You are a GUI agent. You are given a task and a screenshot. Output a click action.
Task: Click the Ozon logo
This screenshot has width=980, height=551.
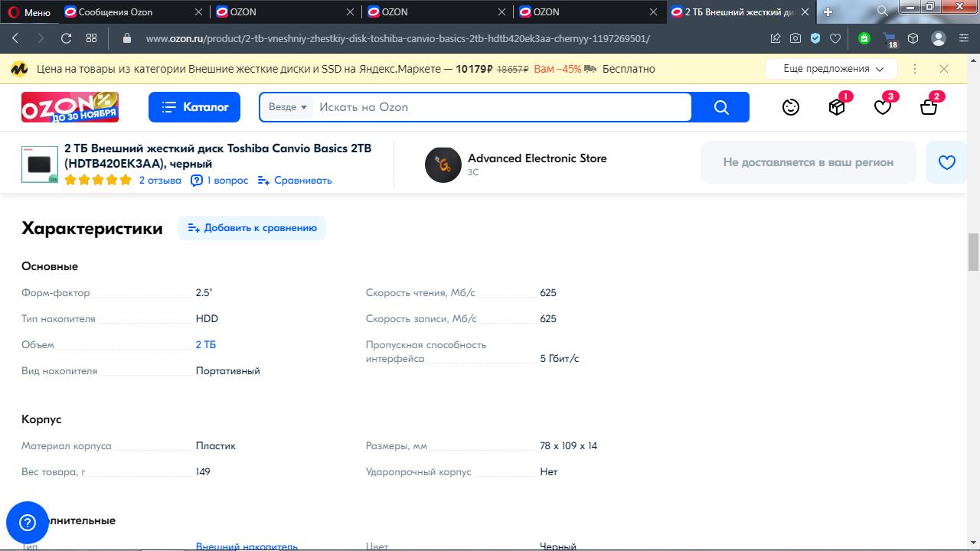[x=70, y=107]
